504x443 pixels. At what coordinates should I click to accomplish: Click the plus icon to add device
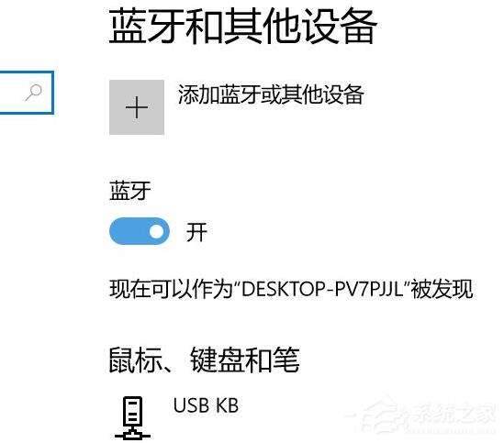pos(137,107)
